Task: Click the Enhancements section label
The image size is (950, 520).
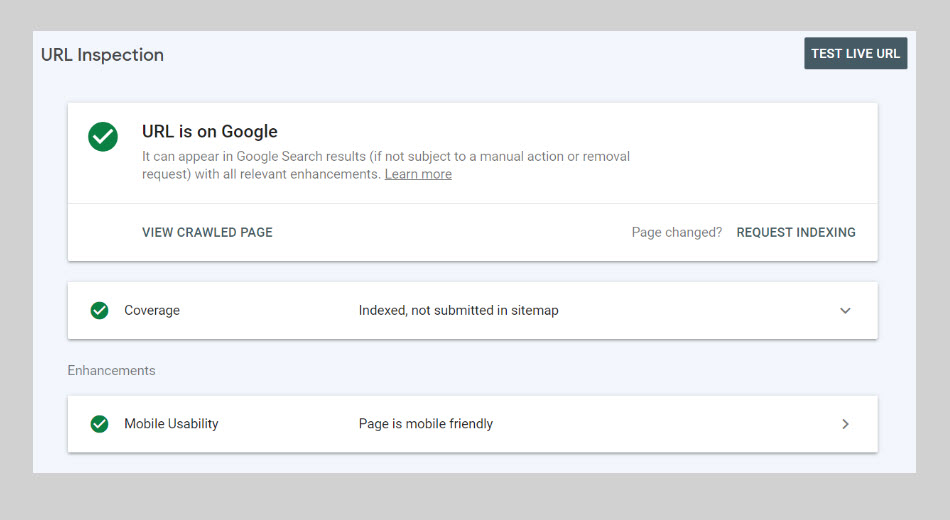Action: [x=111, y=370]
